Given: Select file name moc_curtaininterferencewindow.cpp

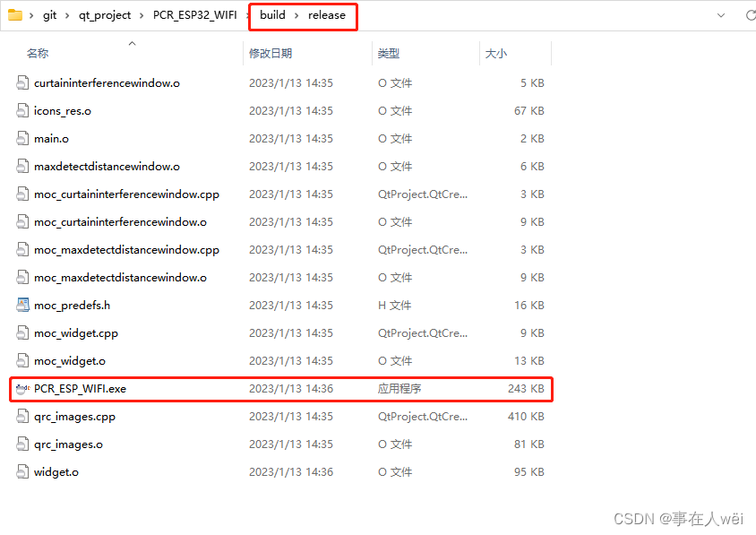Looking at the screenshot, I should pos(126,194).
